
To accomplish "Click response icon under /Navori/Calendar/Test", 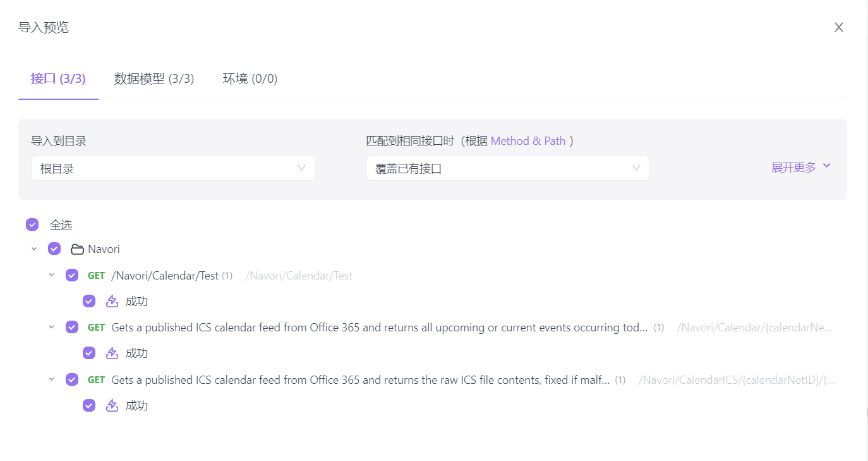I will (x=112, y=301).
